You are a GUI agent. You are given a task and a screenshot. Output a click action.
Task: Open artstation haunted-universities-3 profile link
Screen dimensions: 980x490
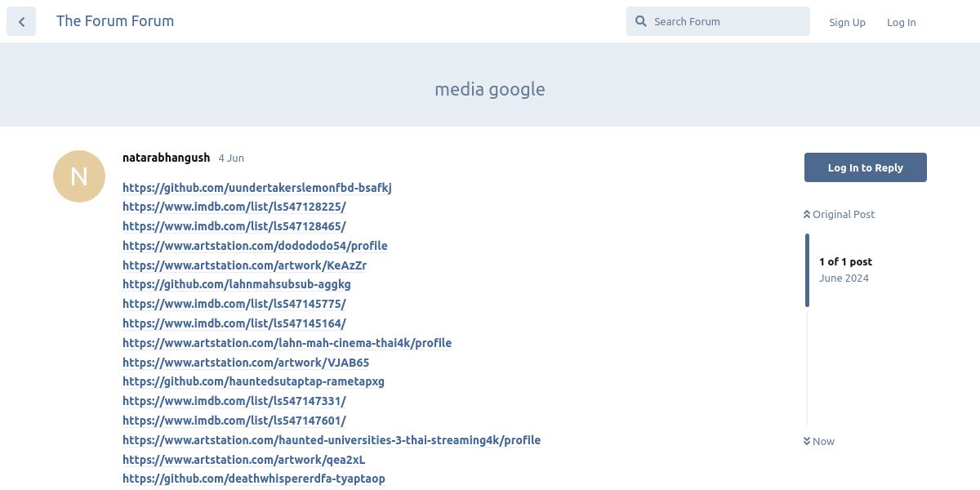tap(332, 440)
